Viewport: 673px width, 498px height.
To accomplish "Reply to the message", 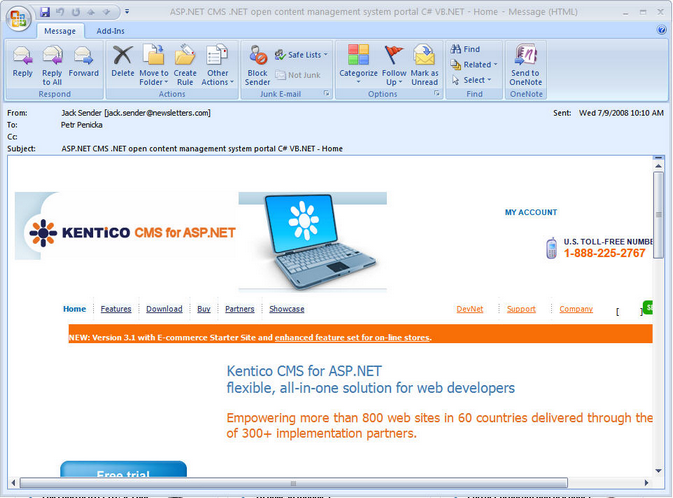I will pyautogui.click(x=22, y=62).
